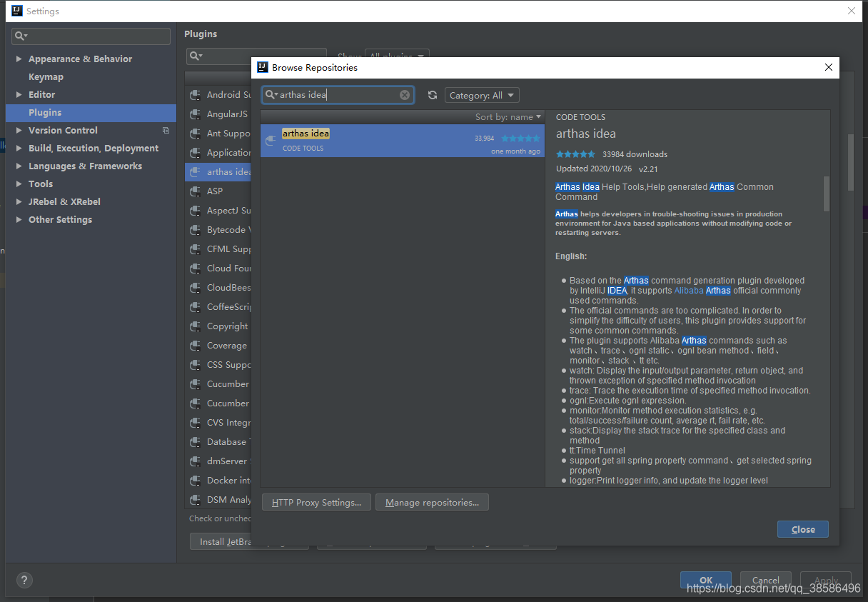Image resolution: width=868 pixels, height=602 pixels.
Task: Click the Bytecode Viewer plugin icon
Action: pos(194,230)
